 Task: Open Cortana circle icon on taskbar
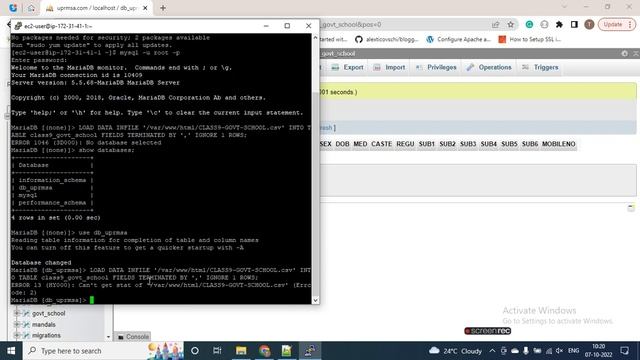195,351
